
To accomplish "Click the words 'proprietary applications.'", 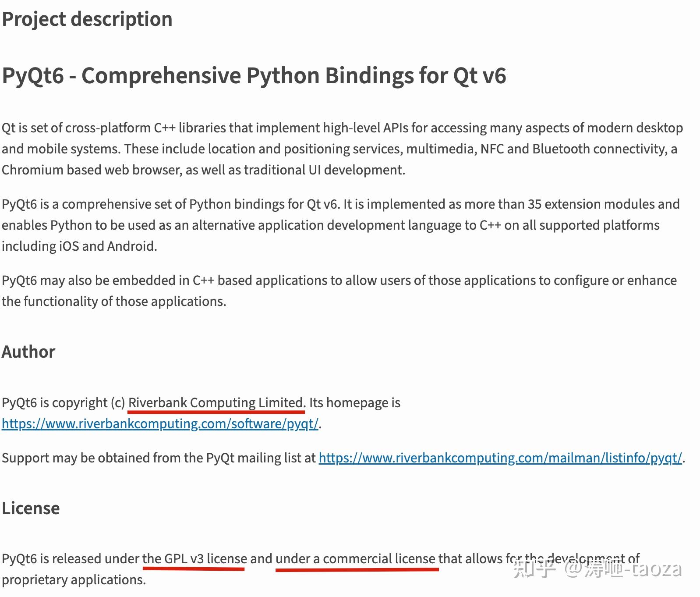I will (74, 579).
